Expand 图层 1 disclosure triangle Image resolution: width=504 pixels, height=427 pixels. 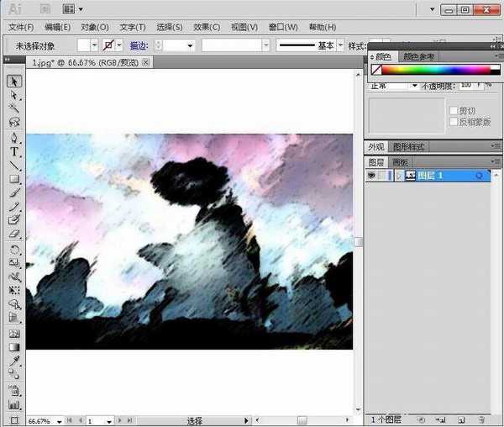(x=398, y=176)
